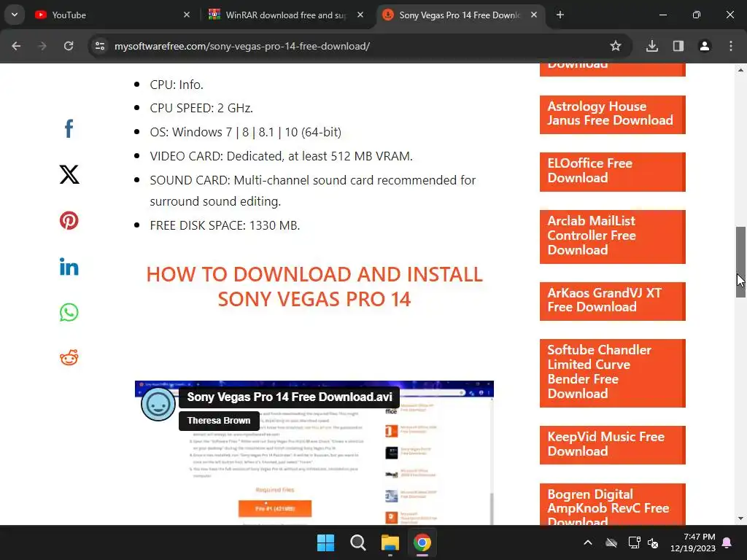Click the muted volume tray icon
This screenshot has width=747, height=560.
[x=653, y=542]
